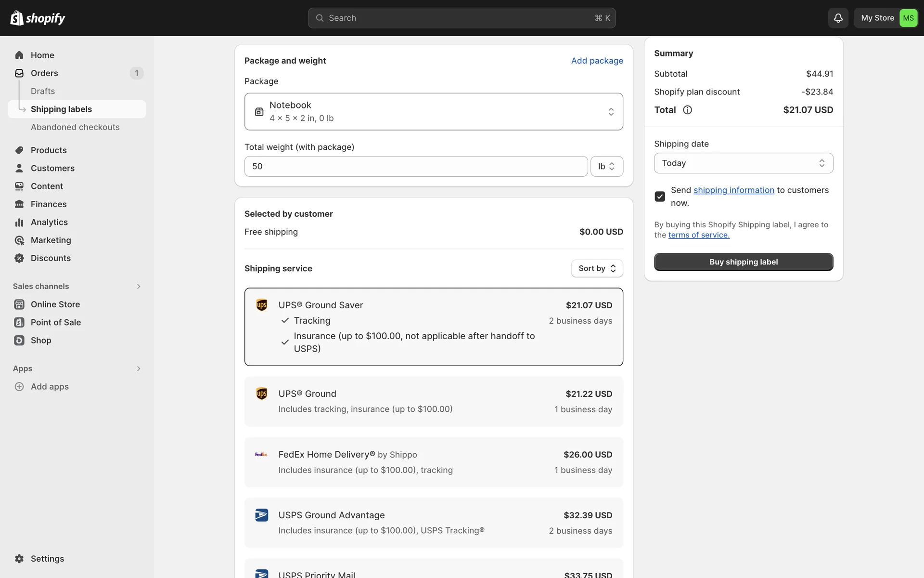Click Add apps plus icon

tap(19, 387)
